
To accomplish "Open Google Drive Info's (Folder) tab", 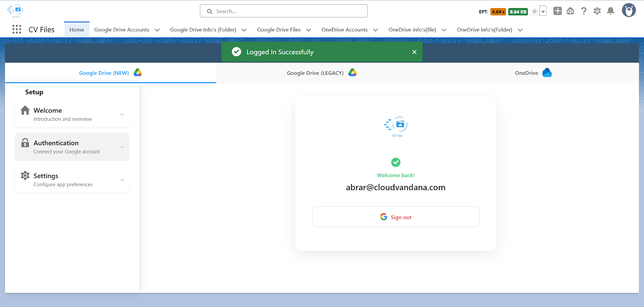I will [203, 30].
